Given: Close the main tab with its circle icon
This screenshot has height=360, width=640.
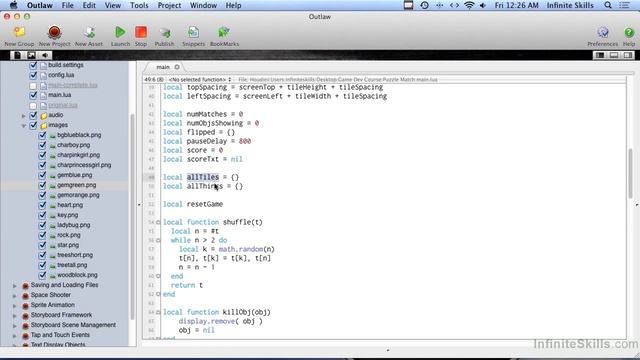Looking at the screenshot, I should [177, 67].
